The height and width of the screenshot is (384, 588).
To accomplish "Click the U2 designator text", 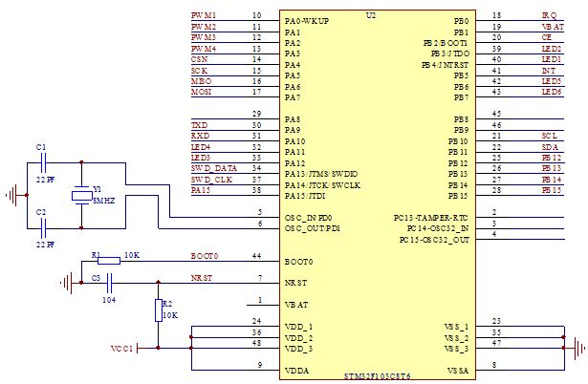I will pyautogui.click(x=371, y=15).
